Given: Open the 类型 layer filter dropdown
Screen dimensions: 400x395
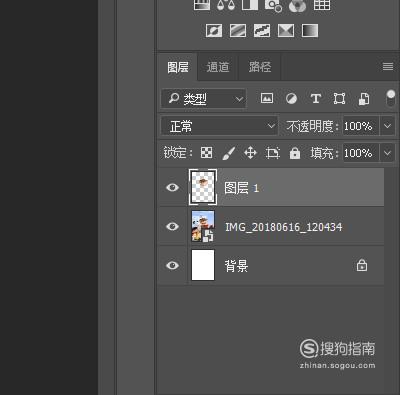Looking at the screenshot, I should point(204,99).
